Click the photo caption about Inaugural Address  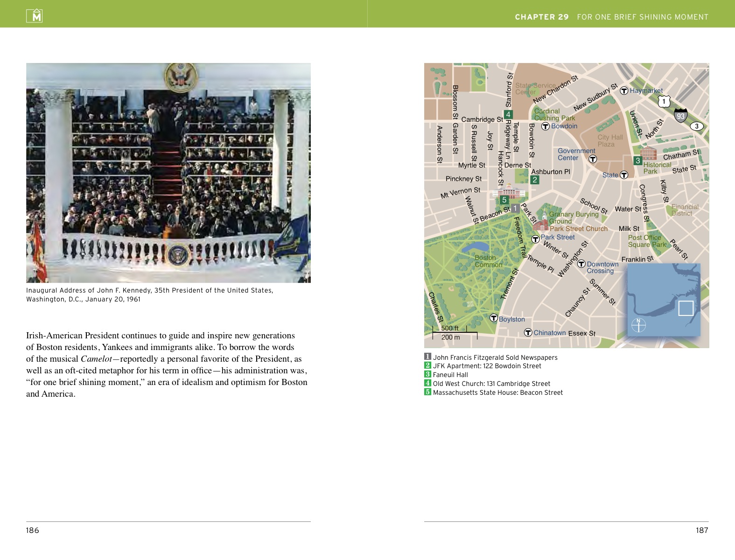(x=150, y=294)
